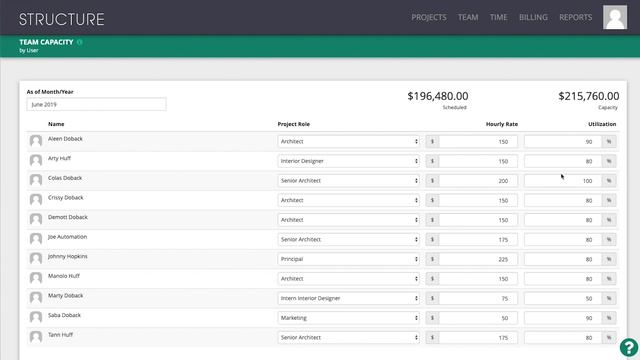Open the Projects menu
Image resolution: width=640 pixels, height=360 pixels.
(429, 18)
